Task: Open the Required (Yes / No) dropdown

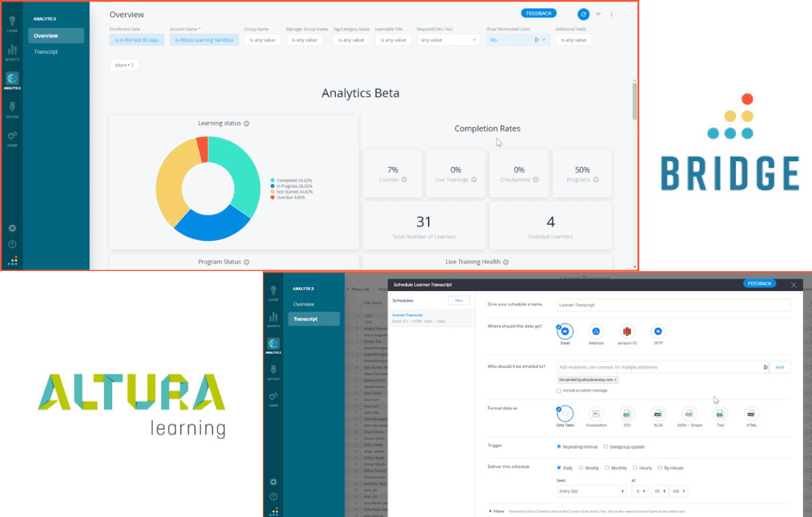Action: tap(449, 40)
